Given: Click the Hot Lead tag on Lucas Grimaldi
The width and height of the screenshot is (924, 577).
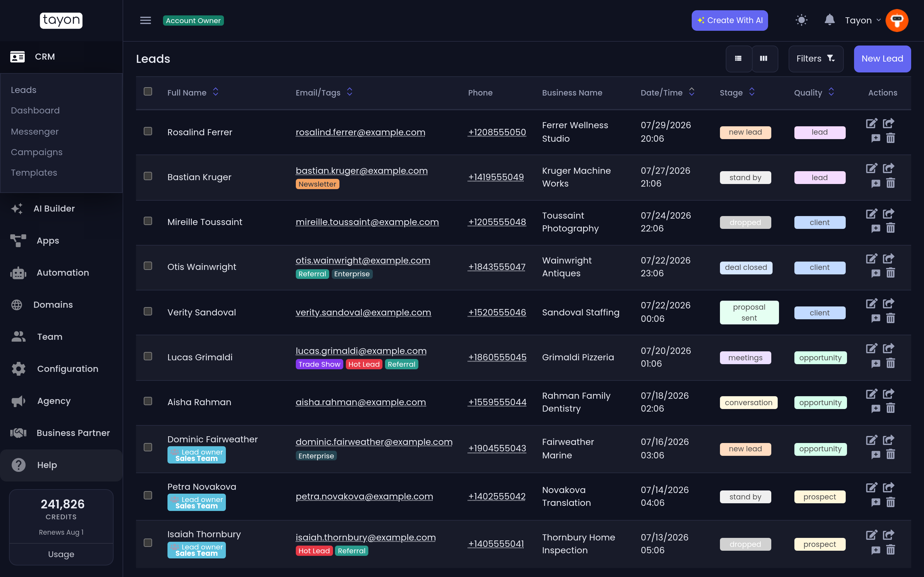Looking at the screenshot, I should point(364,364).
